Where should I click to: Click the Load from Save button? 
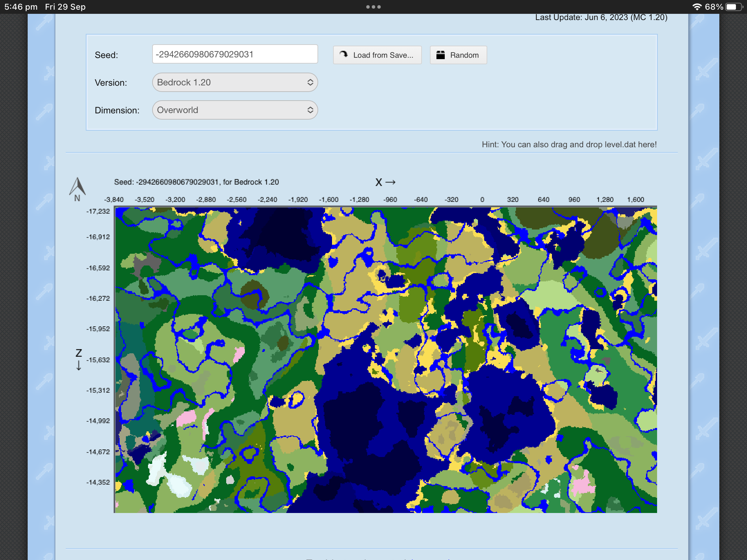point(377,55)
